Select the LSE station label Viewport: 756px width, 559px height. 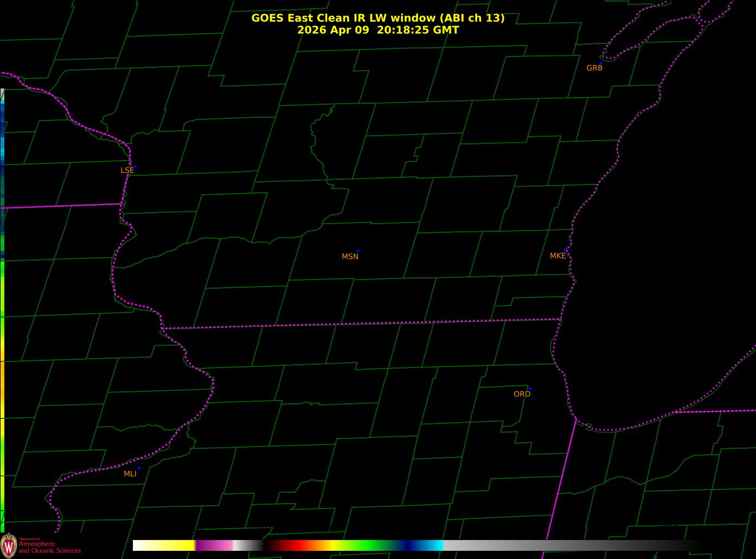[127, 170]
